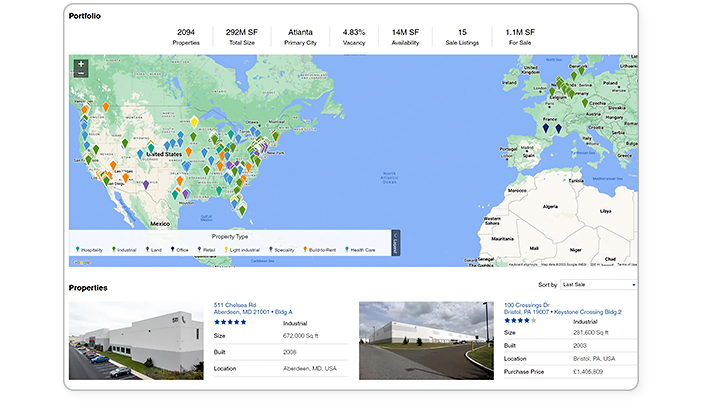This screenshot has width=702, height=409.
Task: Zoom in on the map
Action: [80, 64]
